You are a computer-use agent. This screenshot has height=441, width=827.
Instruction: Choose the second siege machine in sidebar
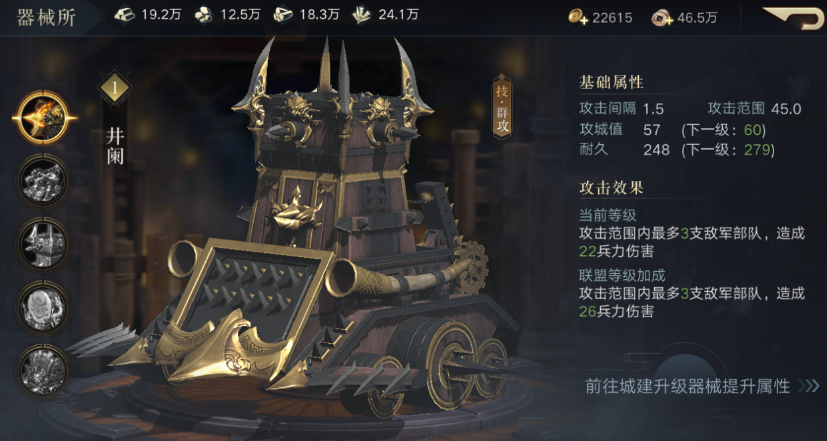pos(43,181)
